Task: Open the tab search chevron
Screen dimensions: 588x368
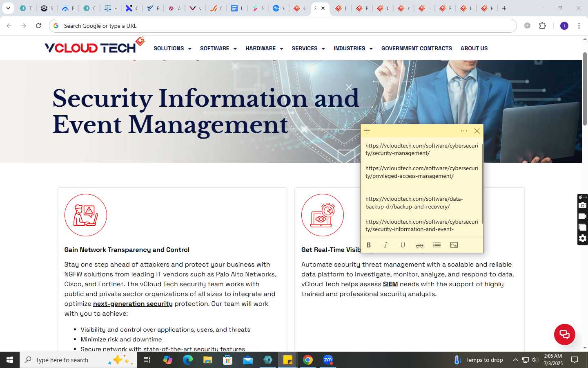Action: click(x=8, y=8)
